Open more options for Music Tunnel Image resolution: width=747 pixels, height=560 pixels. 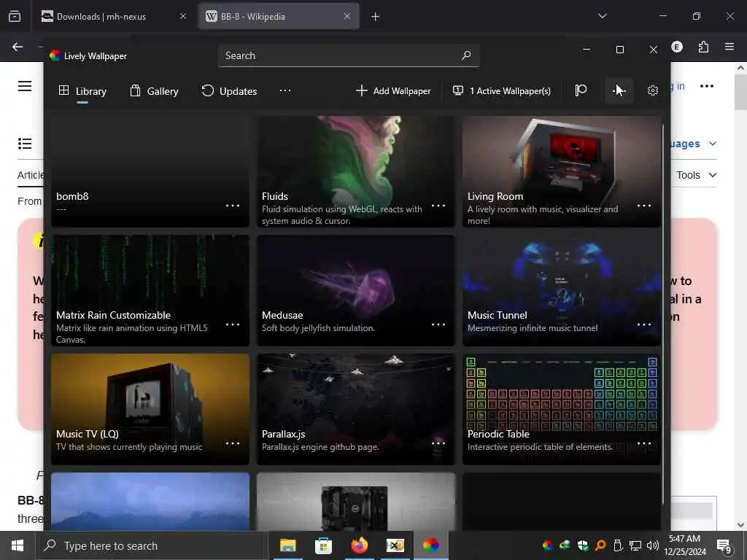[644, 324]
